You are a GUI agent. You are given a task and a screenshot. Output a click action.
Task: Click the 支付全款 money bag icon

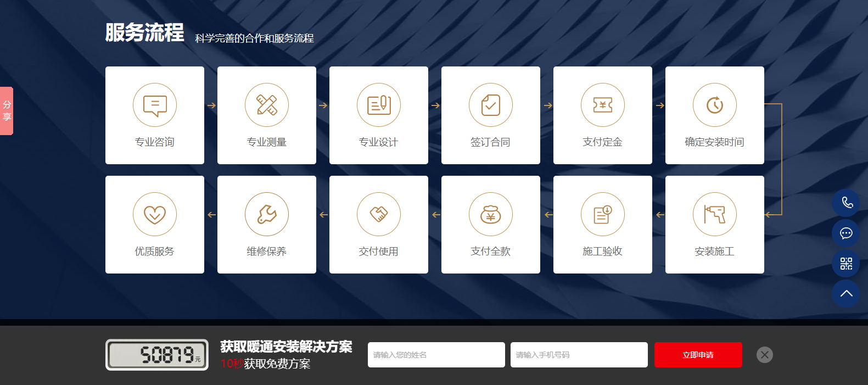click(x=491, y=214)
